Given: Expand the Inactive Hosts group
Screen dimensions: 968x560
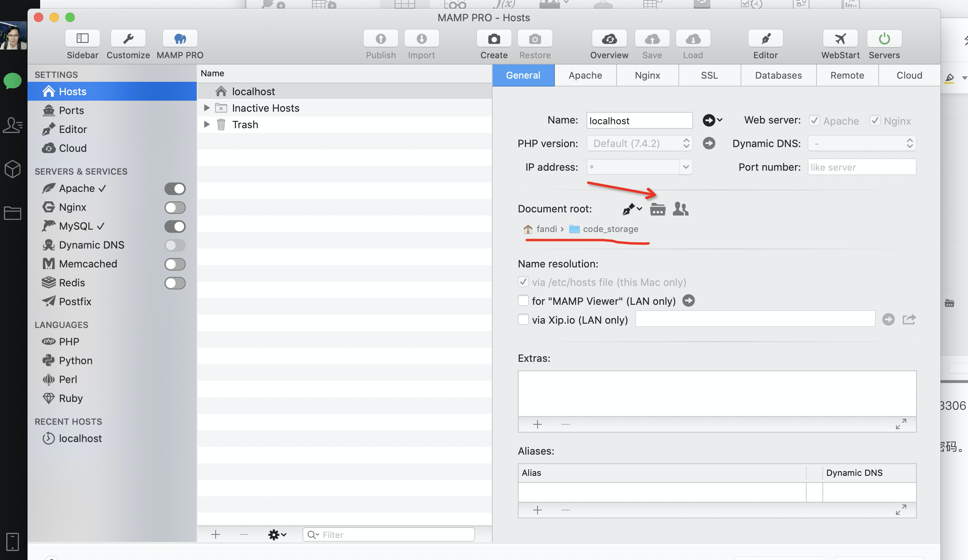Looking at the screenshot, I should 207,108.
